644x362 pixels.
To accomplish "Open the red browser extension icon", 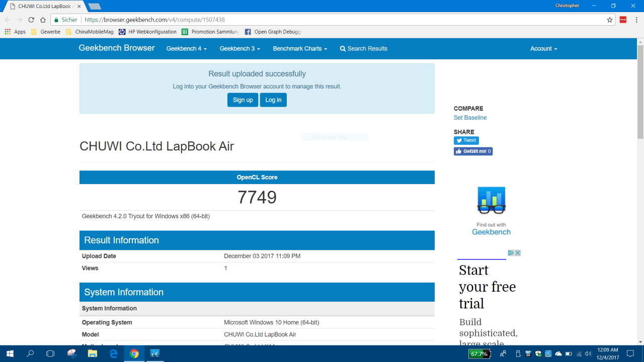I will coord(623,20).
